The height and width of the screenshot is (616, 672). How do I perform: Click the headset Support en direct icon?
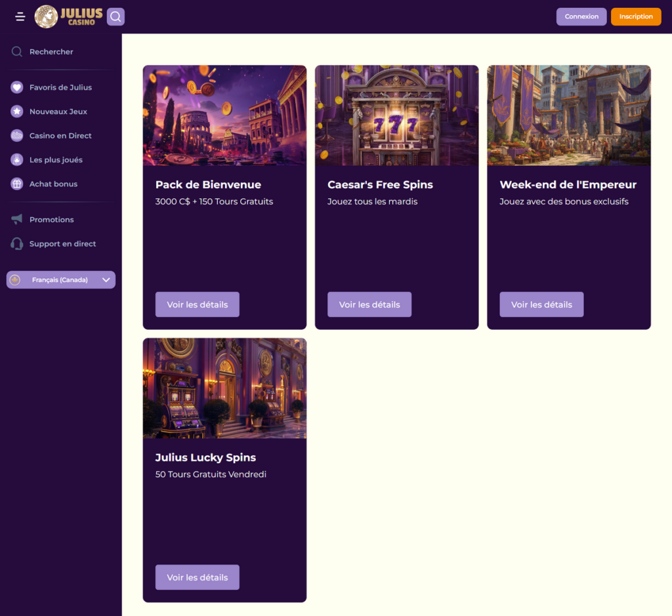(17, 244)
